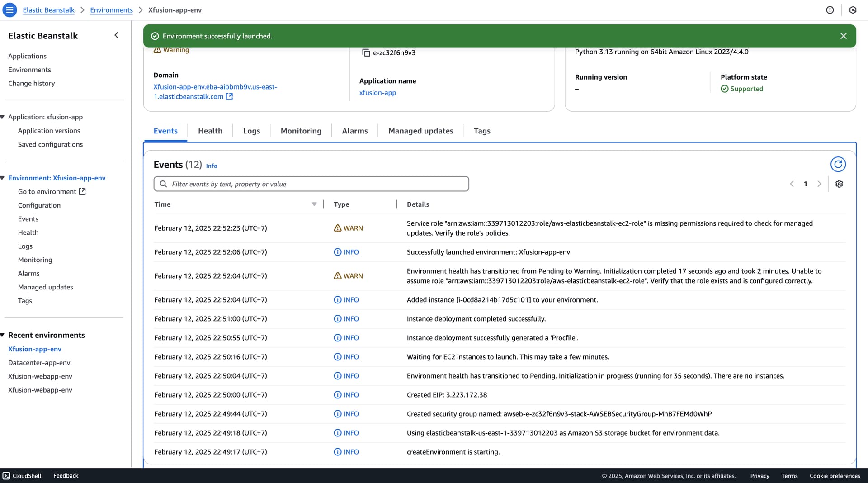
Task: Dismiss the environment launched success banner
Action: (x=843, y=36)
